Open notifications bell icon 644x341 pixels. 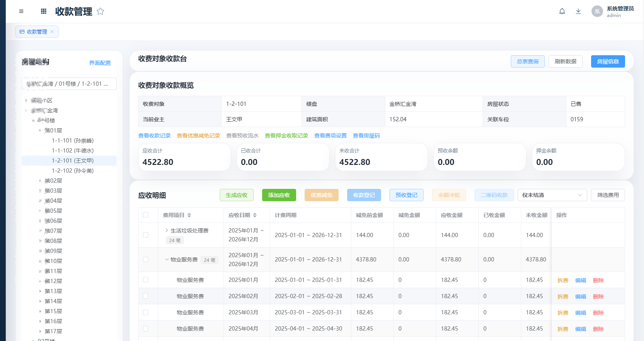pyautogui.click(x=562, y=11)
